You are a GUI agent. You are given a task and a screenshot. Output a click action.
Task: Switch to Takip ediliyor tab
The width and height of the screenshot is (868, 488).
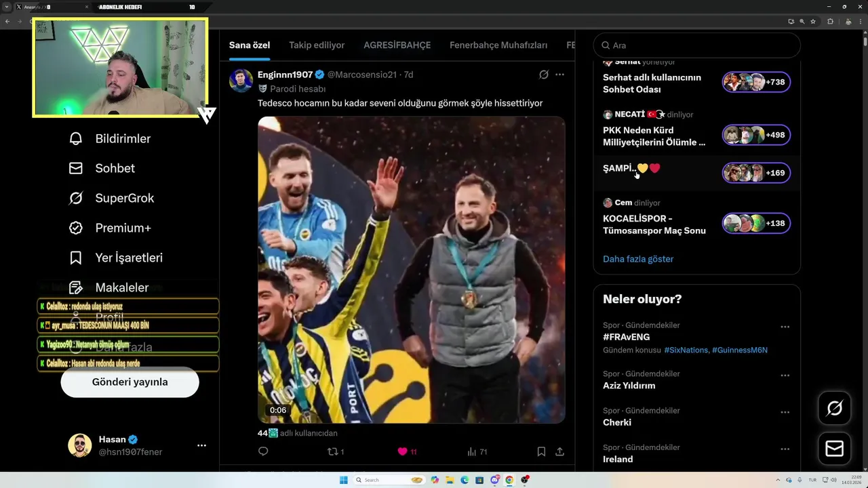click(x=317, y=45)
